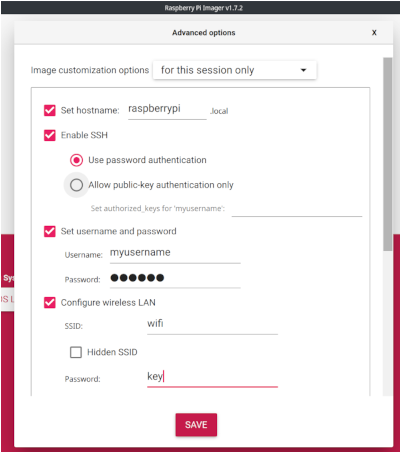Click the Username field with myusername
The width and height of the screenshot is (400, 452).
tap(175, 254)
